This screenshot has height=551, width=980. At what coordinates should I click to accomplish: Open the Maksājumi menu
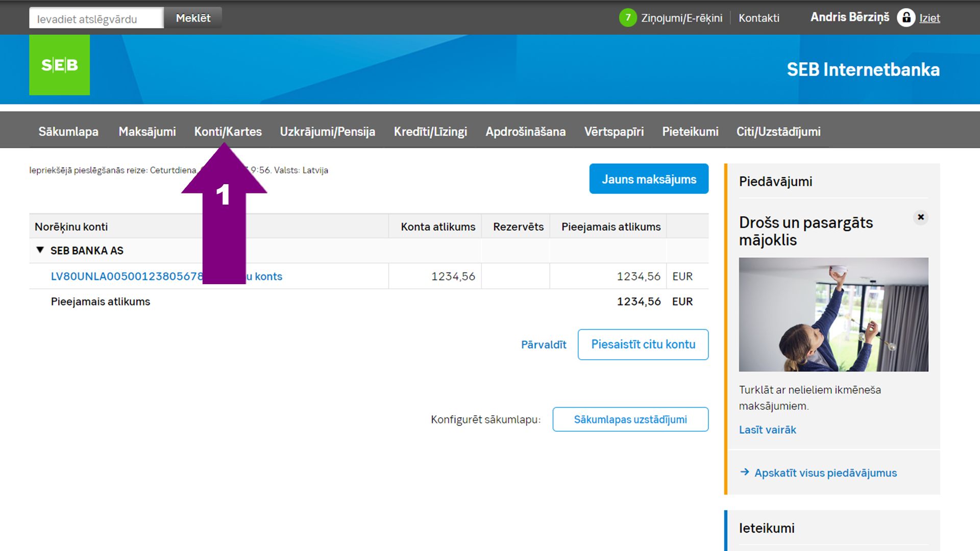(x=147, y=132)
